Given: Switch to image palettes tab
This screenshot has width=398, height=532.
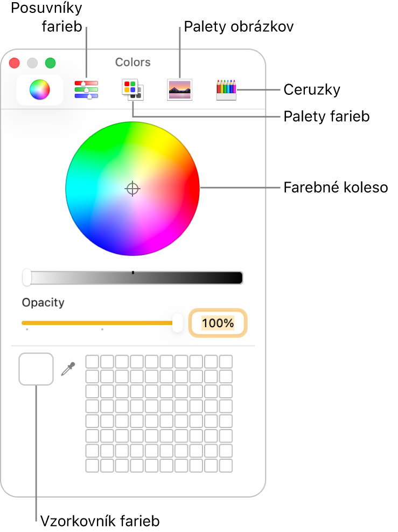Looking at the screenshot, I should (179, 89).
